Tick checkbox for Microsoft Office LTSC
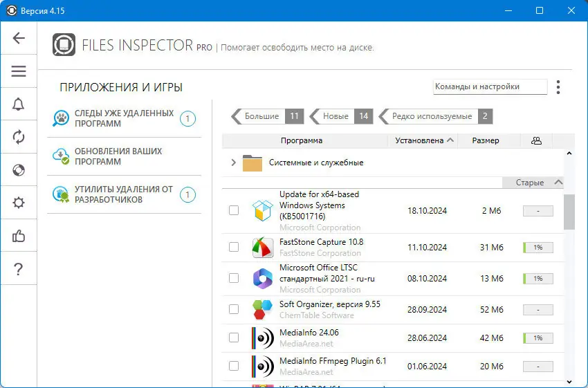This screenshot has height=388, width=588. pyautogui.click(x=234, y=278)
